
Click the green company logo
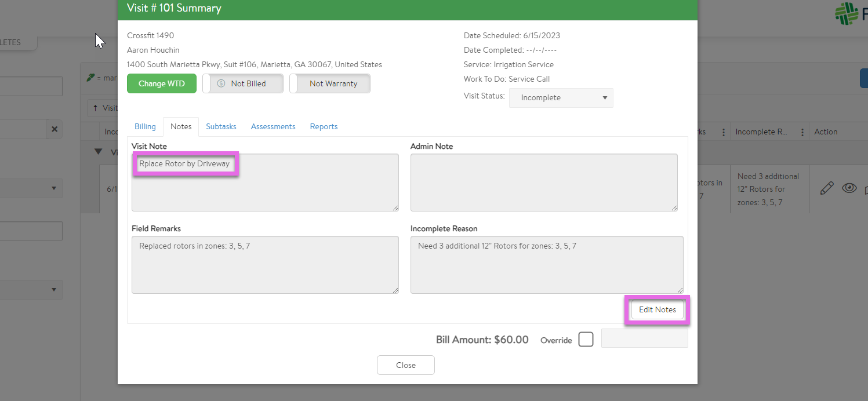coord(846,14)
